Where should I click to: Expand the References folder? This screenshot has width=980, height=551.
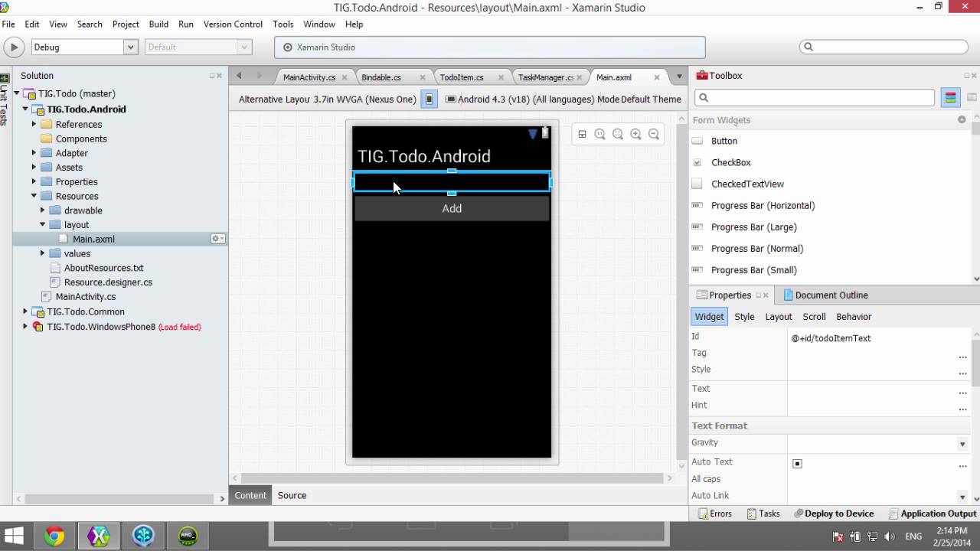(x=34, y=124)
